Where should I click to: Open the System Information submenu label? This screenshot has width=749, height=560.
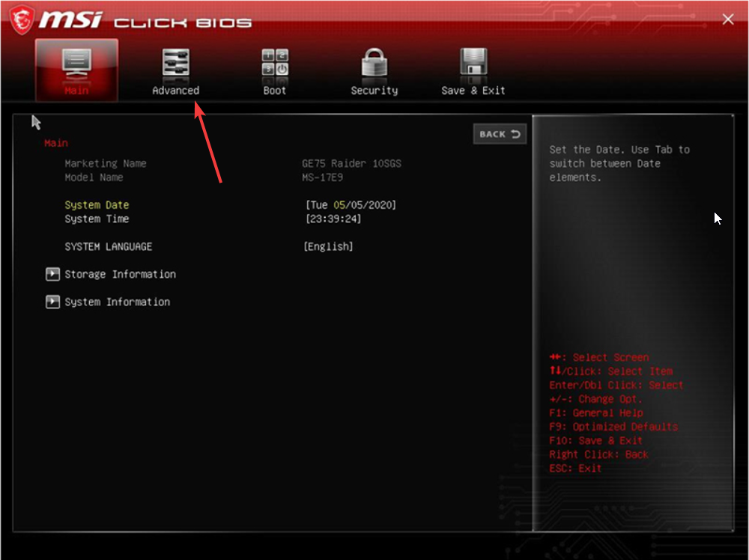tap(117, 302)
